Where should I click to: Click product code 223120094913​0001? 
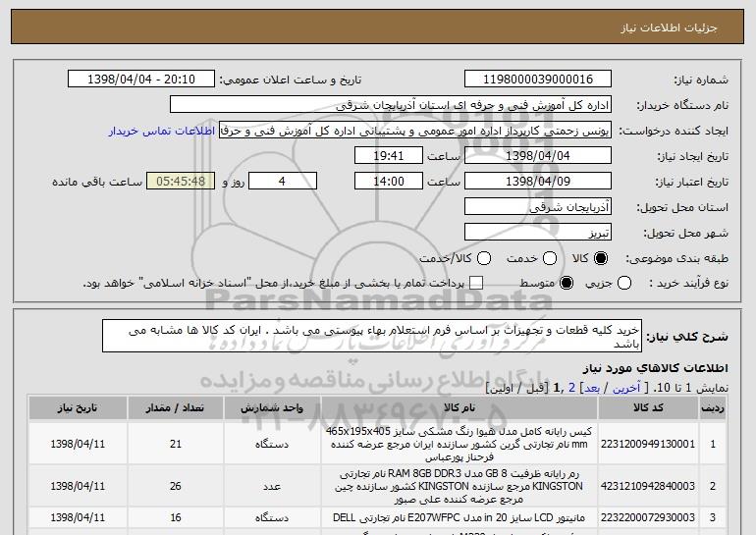[x=648, y=444]
